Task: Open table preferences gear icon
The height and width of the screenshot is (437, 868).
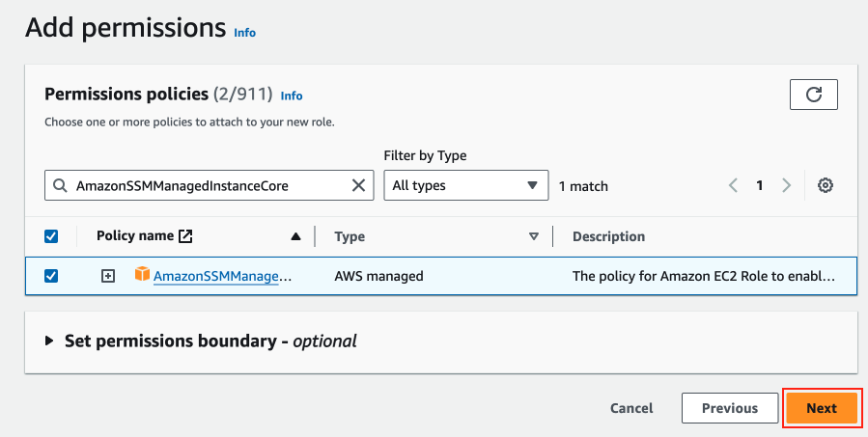Action: (826, 185)
